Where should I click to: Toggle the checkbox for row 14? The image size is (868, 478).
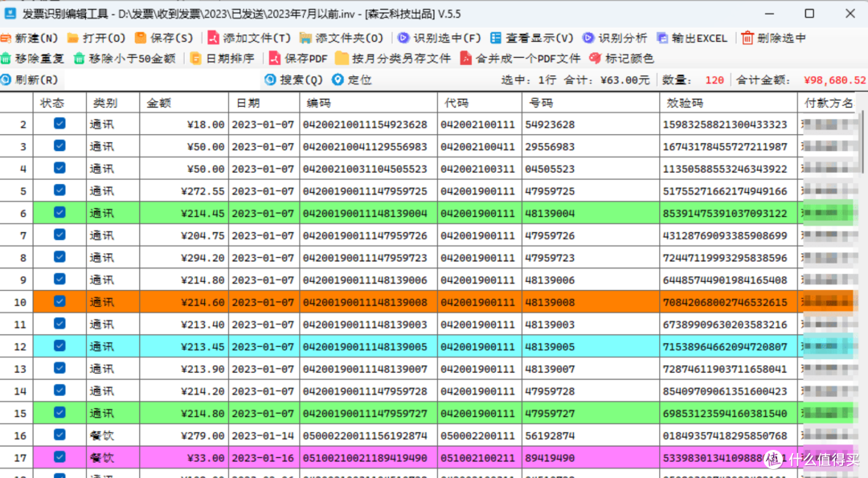pos(59,390)
